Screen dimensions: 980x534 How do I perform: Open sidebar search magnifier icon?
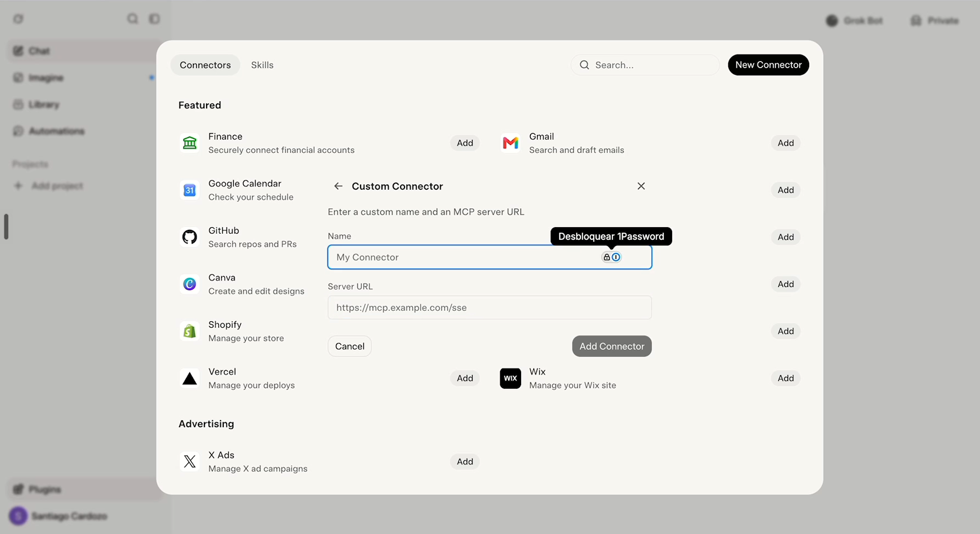[x=132, y=19]
